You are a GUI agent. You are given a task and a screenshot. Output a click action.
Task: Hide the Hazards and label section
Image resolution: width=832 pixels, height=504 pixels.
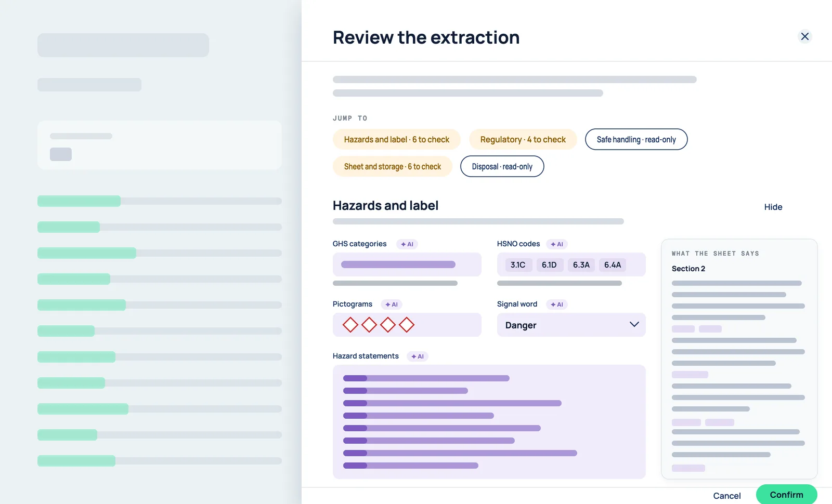[773, 207]
